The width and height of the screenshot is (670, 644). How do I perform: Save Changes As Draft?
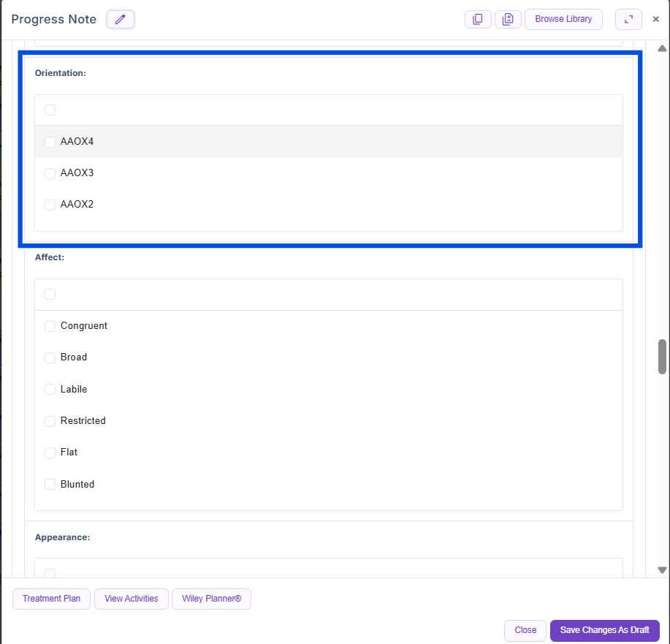pos(604,630)
